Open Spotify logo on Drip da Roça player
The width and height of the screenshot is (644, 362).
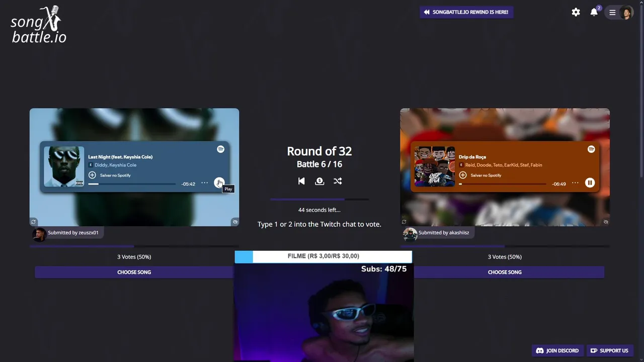(x=591, y=149)
